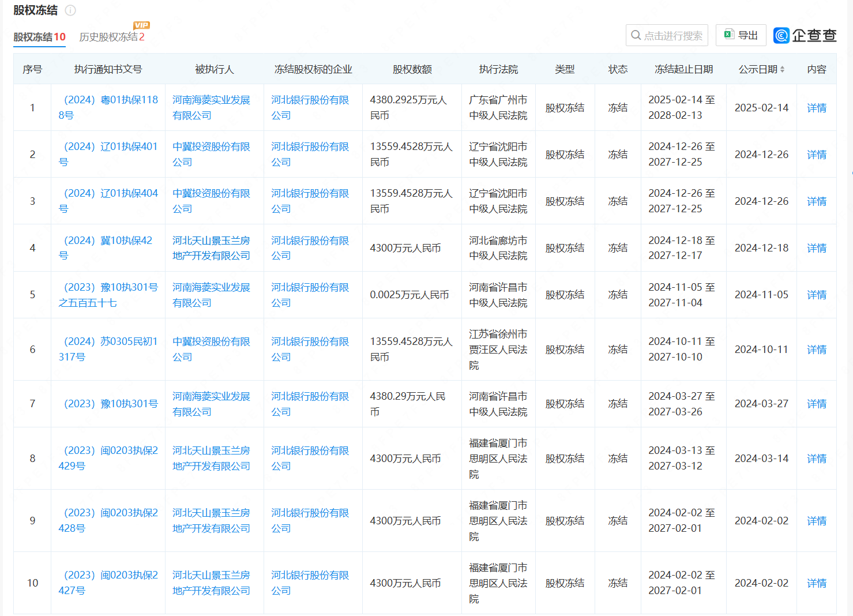
Task: Click the 导出 export button
Action: point(741,35)
